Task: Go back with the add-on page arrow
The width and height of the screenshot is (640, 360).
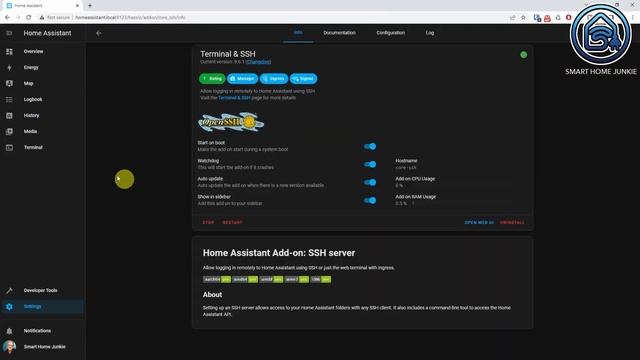Action: (98, 33)
